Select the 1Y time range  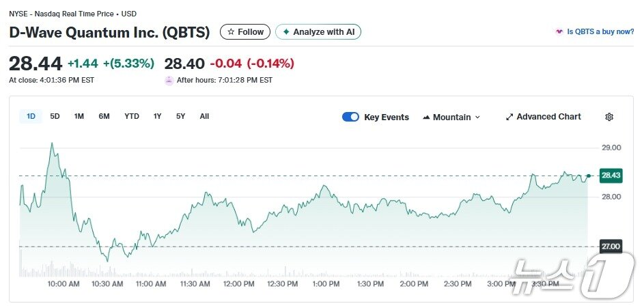click(158, 116)
